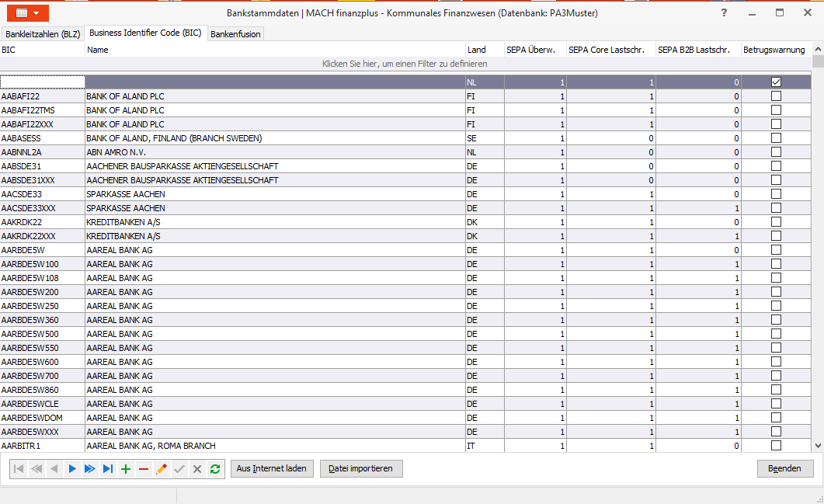Screen dimensions: 824x504
Task: Click the Aus Internet laden button
Action: (x=272, y=469)
